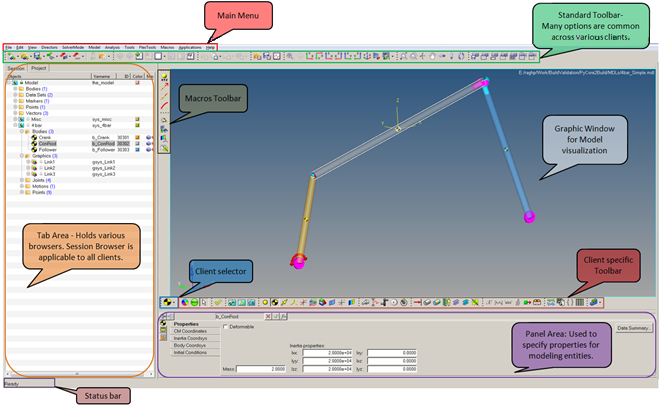Viewport: 660px width, 407px height.
Task: Select the Follower body in the tree
Action: pyautogui.click(x=48, y=150)
